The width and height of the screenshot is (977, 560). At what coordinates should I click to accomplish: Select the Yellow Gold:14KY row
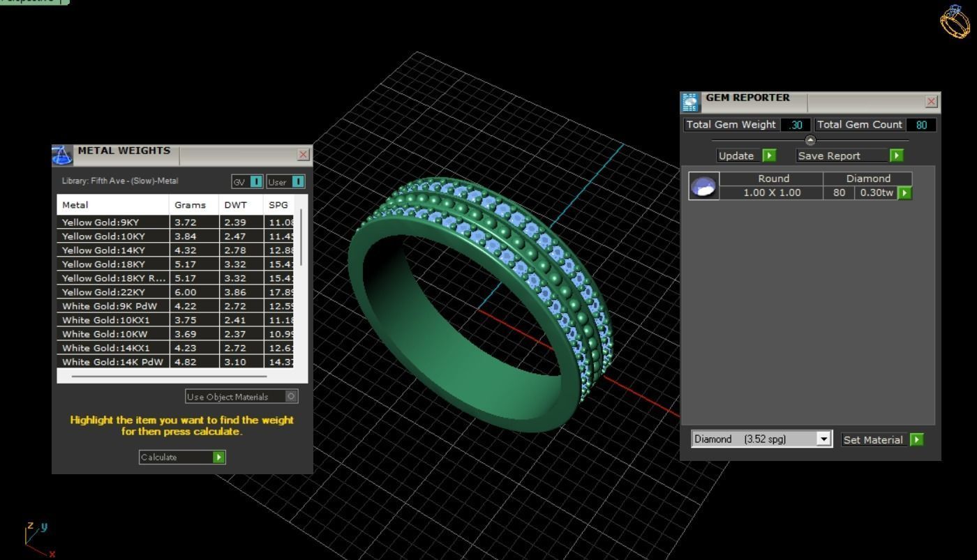176,250
